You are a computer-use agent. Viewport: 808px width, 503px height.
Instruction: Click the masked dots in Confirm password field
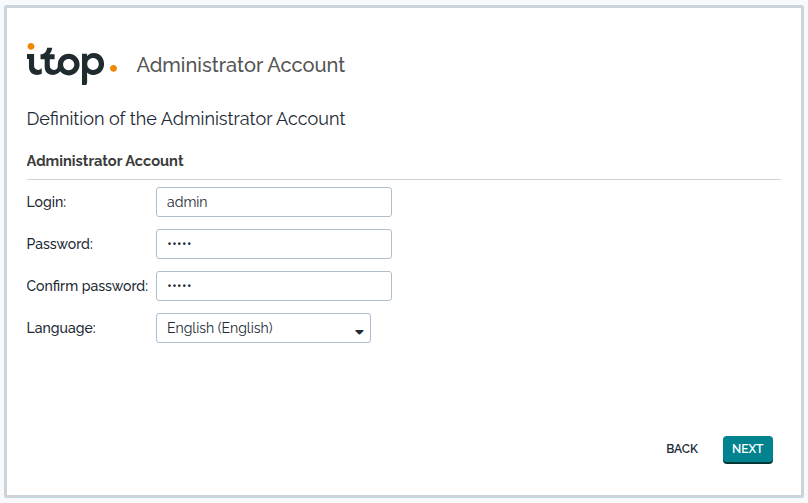point(179,286)
